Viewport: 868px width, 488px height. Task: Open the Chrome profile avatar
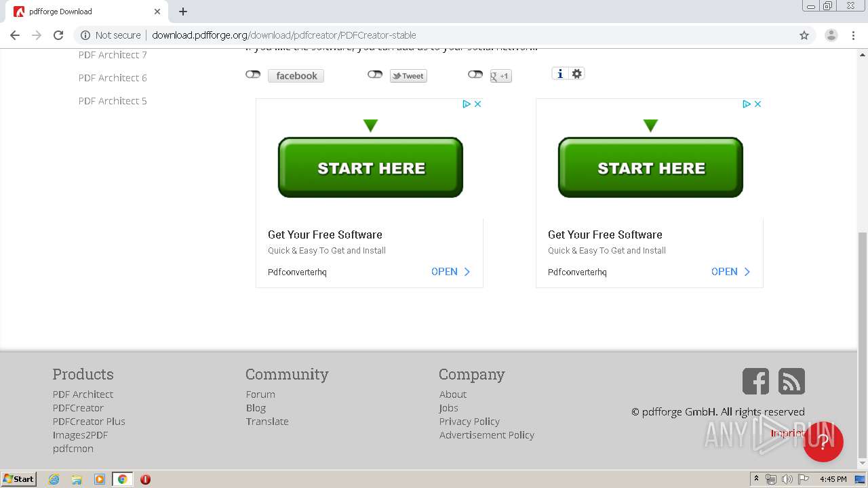click(831, 35)
